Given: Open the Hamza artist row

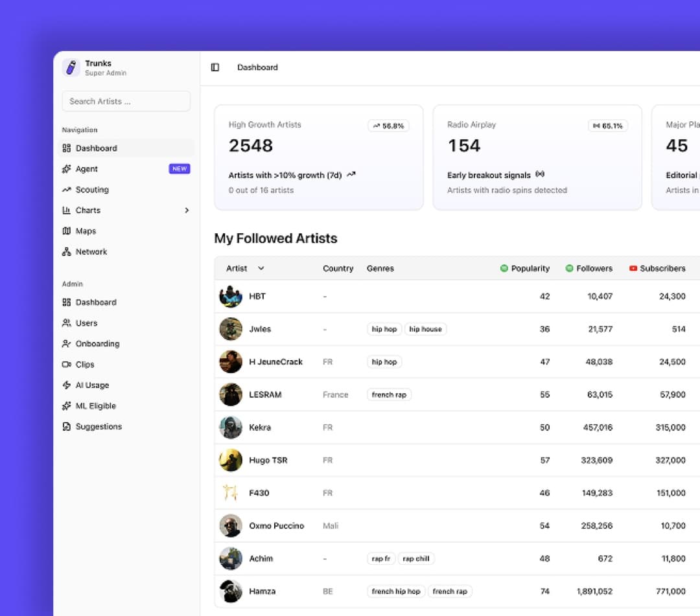Looking at the screenshot, I should (457, 591).
